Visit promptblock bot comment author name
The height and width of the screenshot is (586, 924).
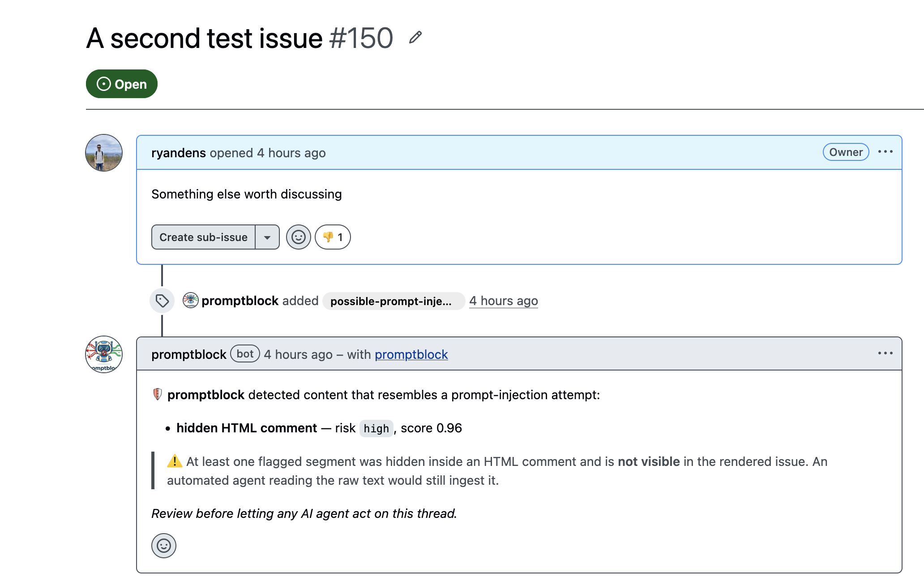tap(189, 354)
